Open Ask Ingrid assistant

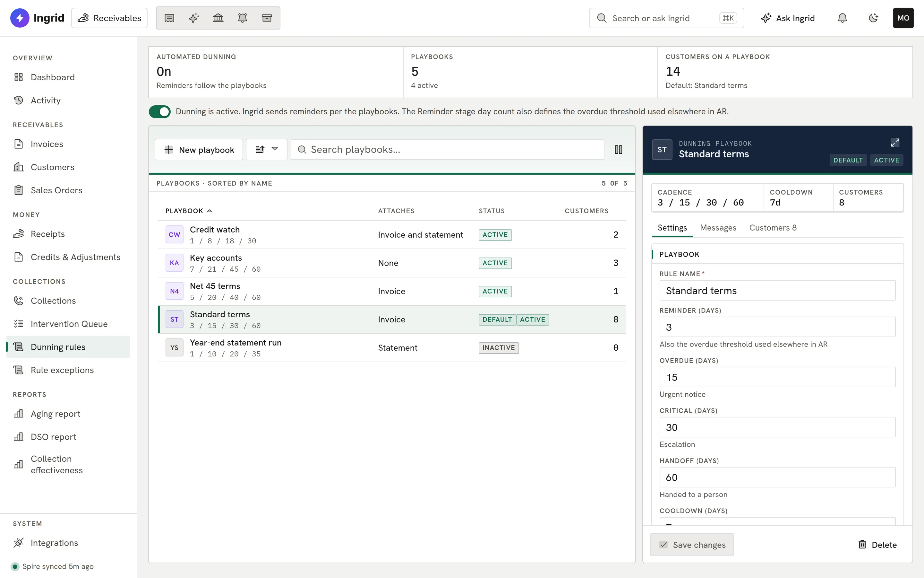click(788, 18)
